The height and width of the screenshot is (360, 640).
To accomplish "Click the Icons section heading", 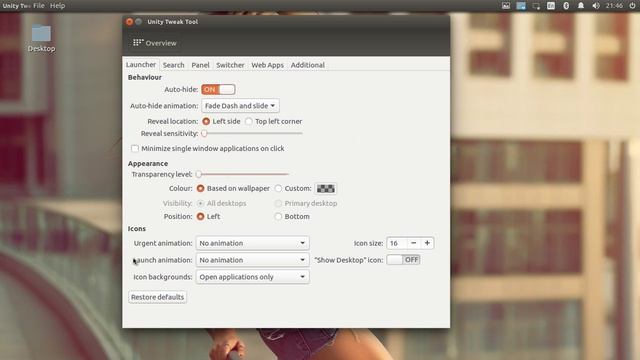I will tap(137, 229).
